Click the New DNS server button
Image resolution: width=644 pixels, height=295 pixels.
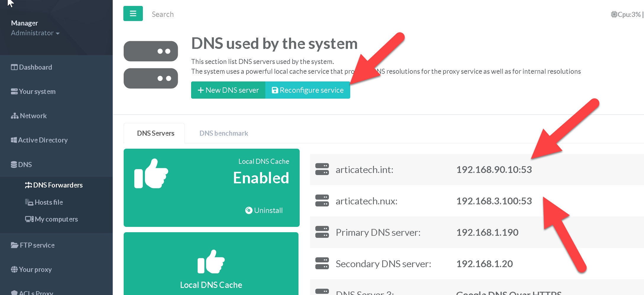228,90
